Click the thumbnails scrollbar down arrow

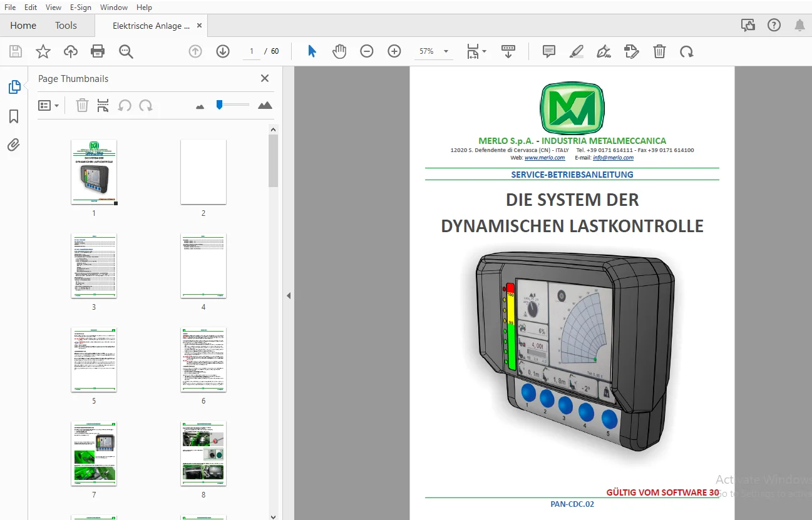tap(273, 516)
